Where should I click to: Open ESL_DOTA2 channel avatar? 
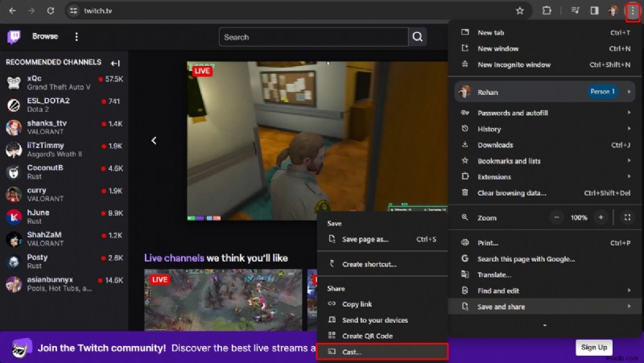coord(14,105)
